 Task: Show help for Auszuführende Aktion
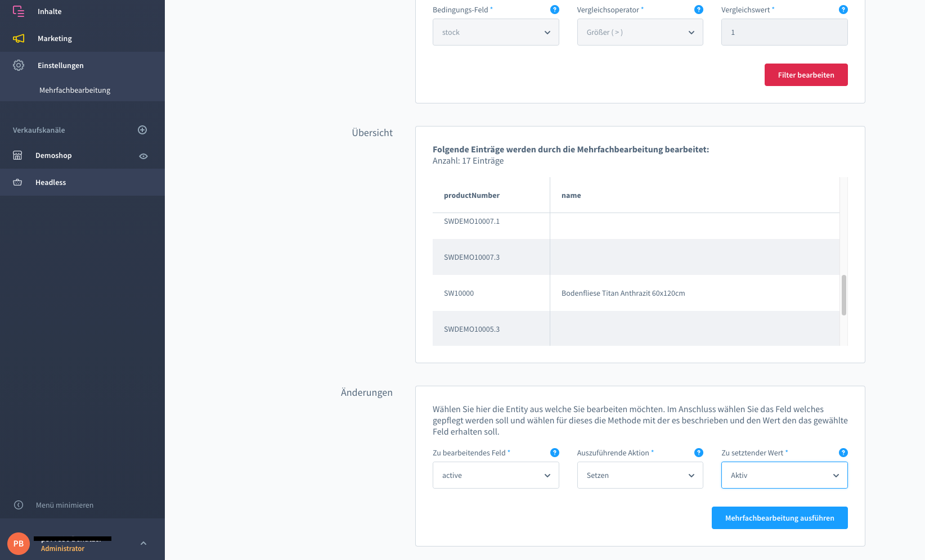point(698,453)
